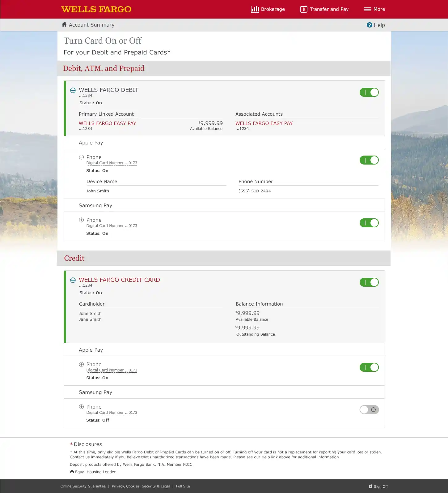Viewport: 448px width, 493px height.
Task: Turn off the Wells Fargo Debit card
Action: tap(369, 92)
